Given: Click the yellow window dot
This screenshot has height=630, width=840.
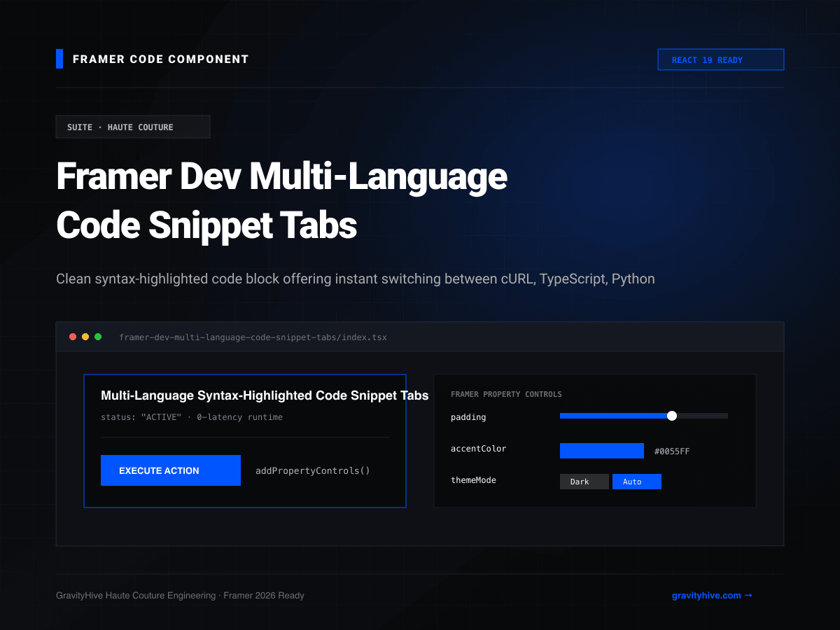Looking at the screenshot, I should (85, 337).
